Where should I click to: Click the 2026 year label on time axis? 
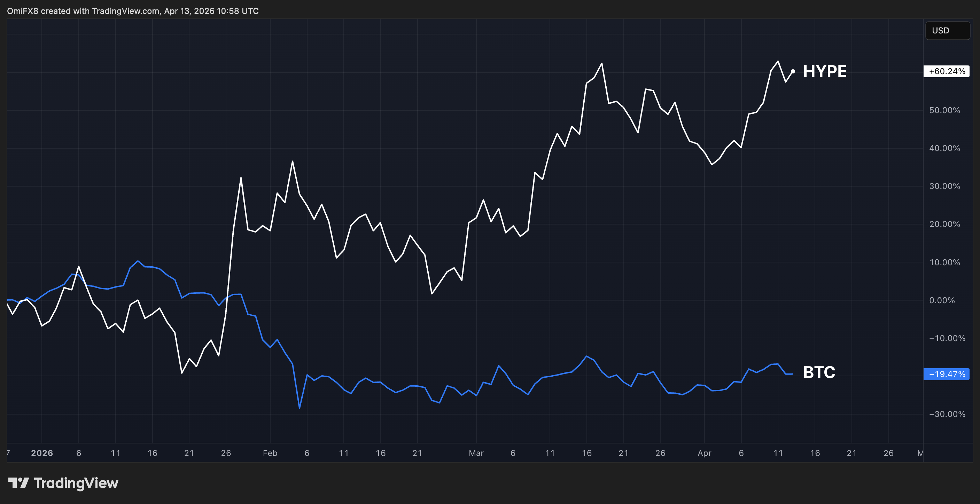(42, 453)
